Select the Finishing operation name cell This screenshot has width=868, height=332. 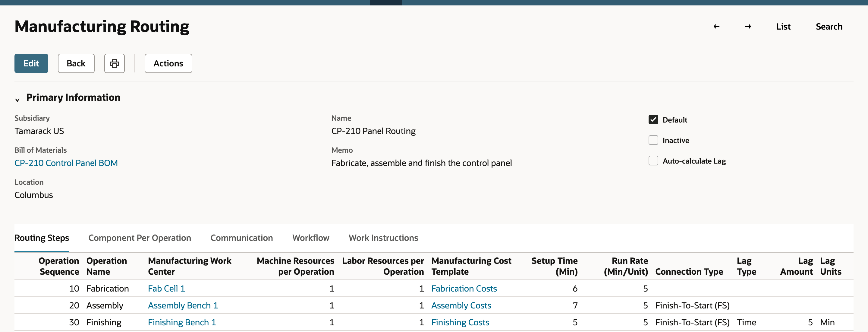point(104,322)
